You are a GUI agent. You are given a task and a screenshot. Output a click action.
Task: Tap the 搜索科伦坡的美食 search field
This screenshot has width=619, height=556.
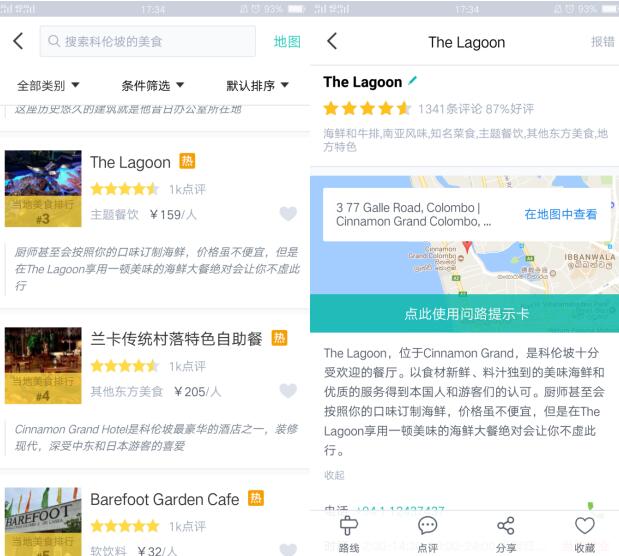(150, 42)
